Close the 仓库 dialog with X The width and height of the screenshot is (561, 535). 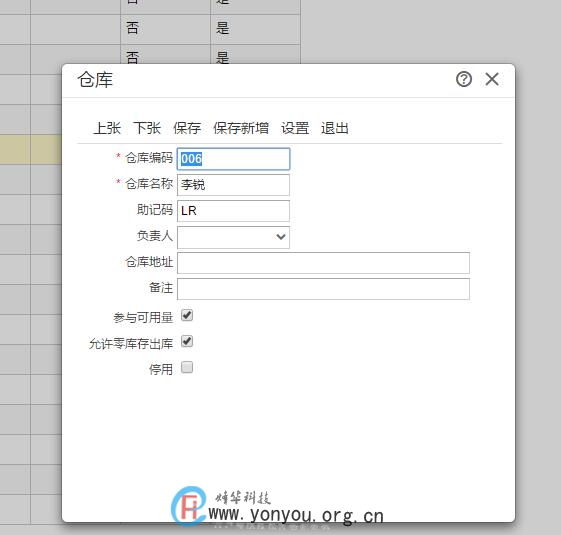coord(492,79)
